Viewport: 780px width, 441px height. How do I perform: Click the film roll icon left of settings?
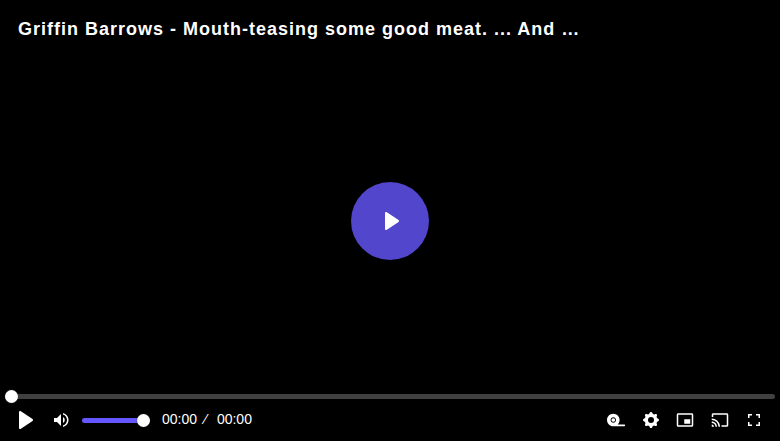pyautogui.click(x=615, y=420)
